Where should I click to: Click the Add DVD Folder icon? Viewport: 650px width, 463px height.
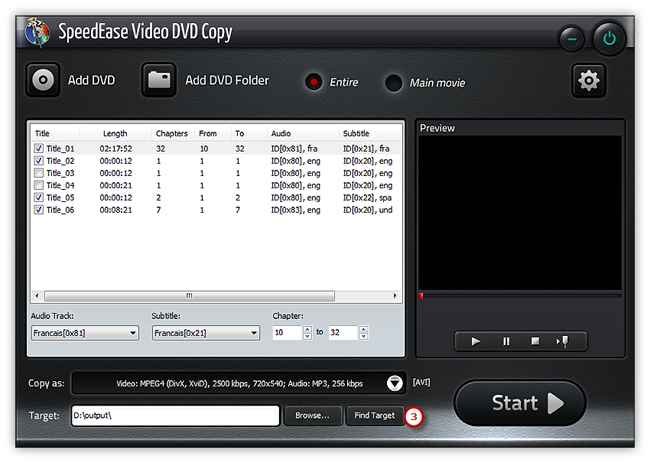(x=159, y=80)
